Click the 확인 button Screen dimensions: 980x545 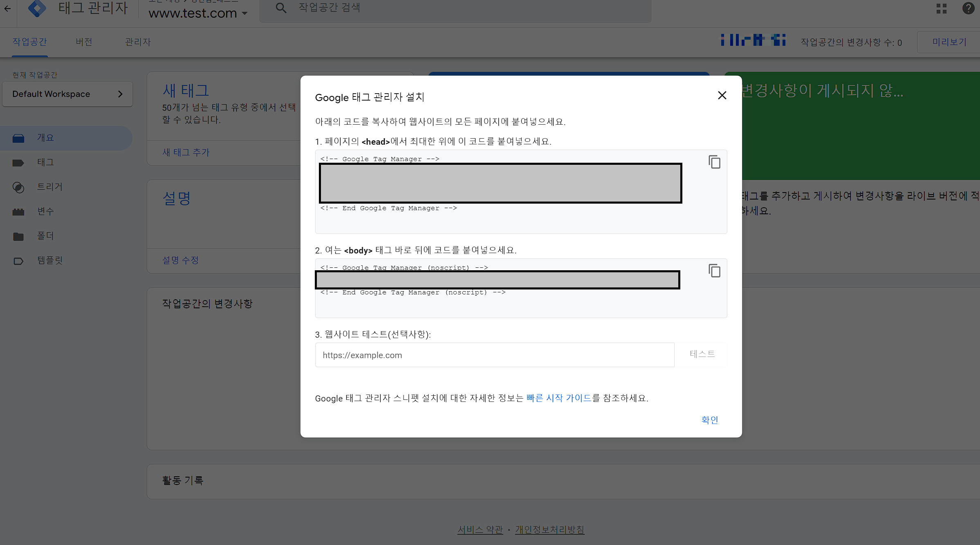click(709, 420)
